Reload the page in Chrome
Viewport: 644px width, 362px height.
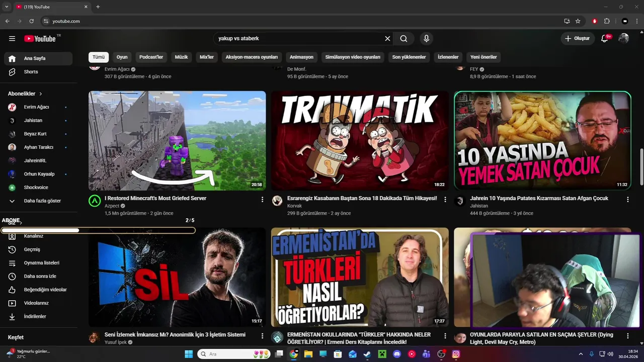click(x=31, y=21)
